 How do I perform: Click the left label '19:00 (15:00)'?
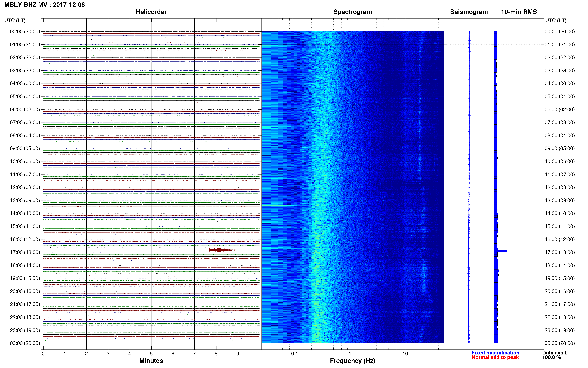[25, 278]
